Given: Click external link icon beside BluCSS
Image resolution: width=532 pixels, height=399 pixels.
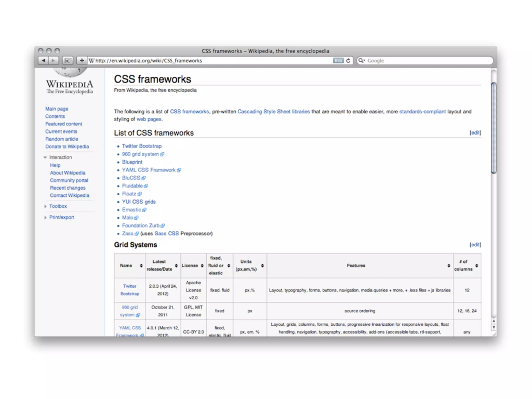Looking at the screenshot, I should point(144,178).
